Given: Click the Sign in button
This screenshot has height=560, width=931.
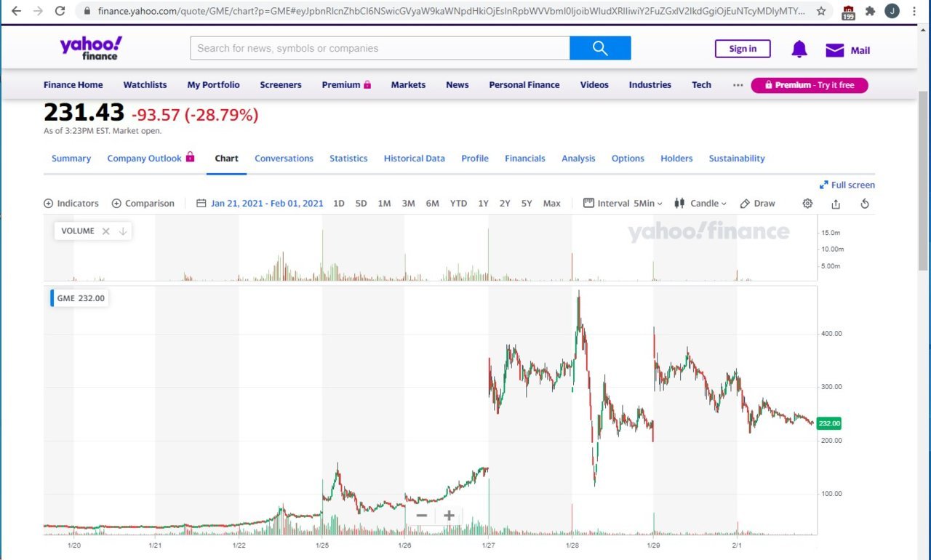Looking at the screenshot, I should point(743,49).
